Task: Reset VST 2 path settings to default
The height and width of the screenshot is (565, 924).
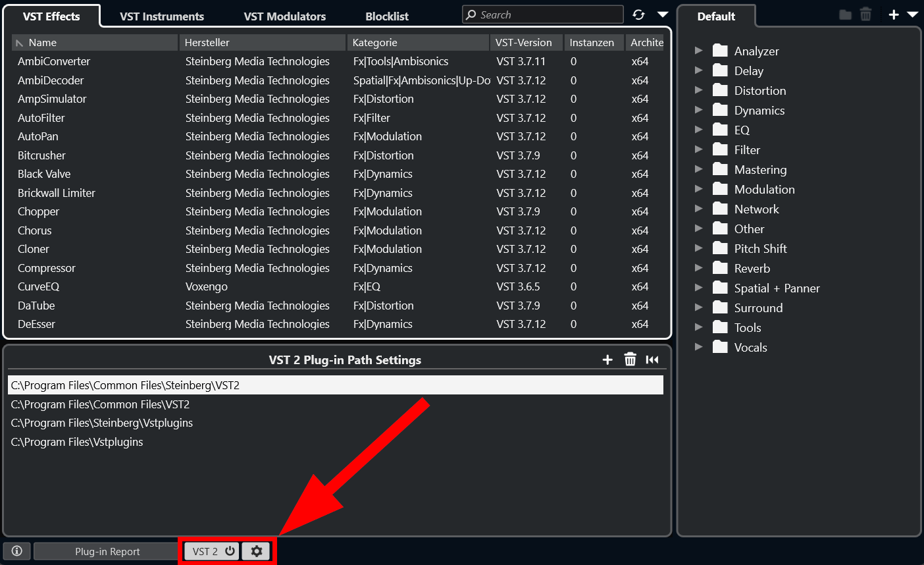Action: click(652, 360)
